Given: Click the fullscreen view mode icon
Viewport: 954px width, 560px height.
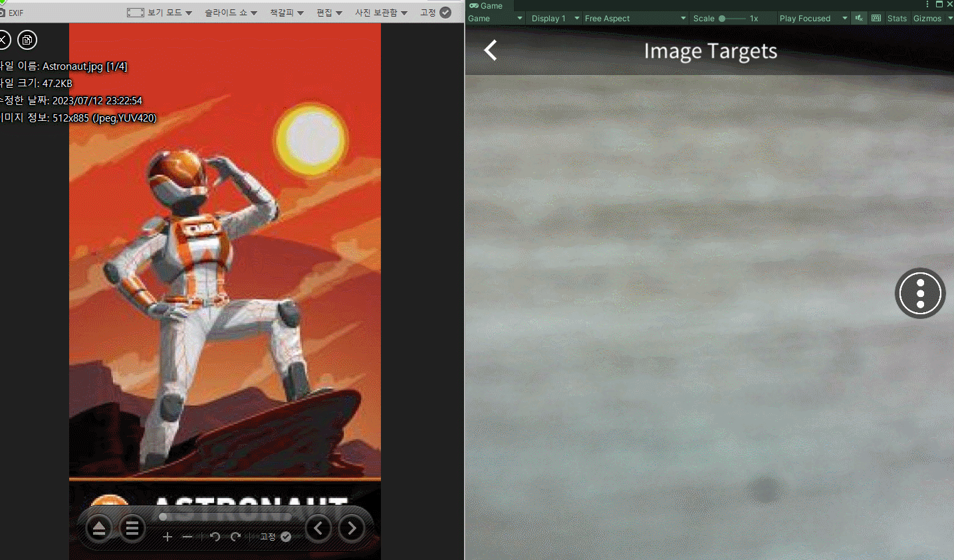Looking at the screenshot, I should tap(136, 13).
